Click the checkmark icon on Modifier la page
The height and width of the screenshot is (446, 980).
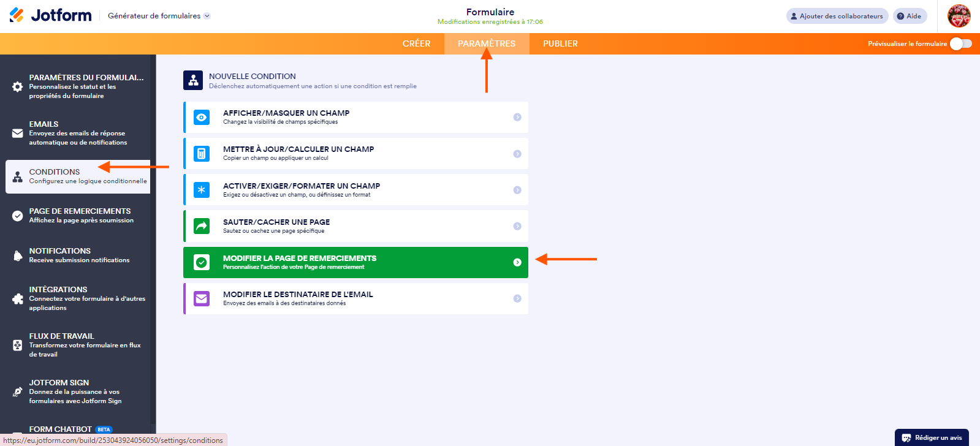click(x=202, y=262)
